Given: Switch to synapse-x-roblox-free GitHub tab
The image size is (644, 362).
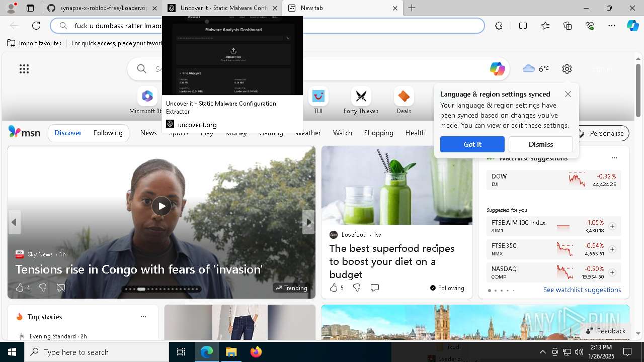Looking at the screenshot, I should 102,8.
